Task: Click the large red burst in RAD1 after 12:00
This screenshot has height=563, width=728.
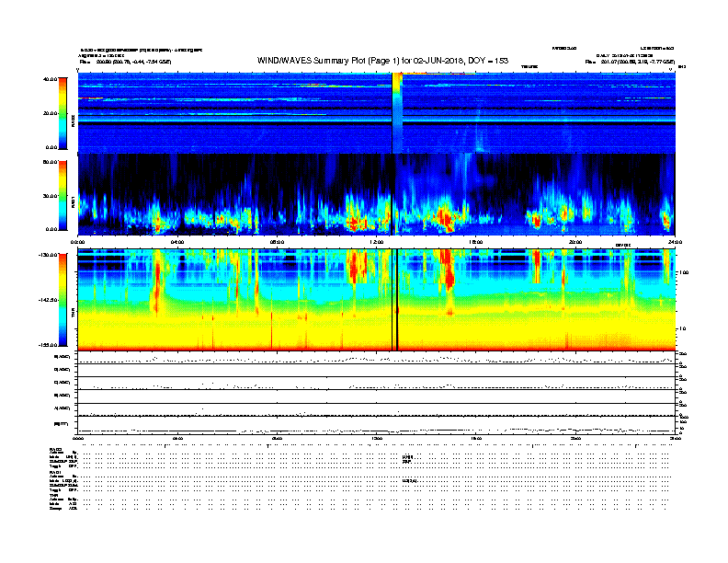Action: coord(445,219)
